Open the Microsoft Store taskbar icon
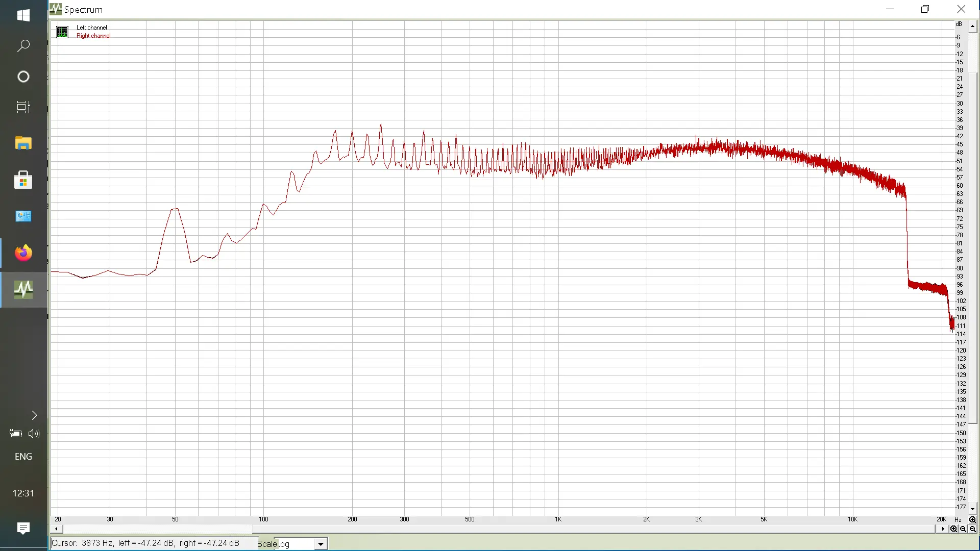Image resolution: width=980 pixels, height=551 pixels. [x=23, y=180]
